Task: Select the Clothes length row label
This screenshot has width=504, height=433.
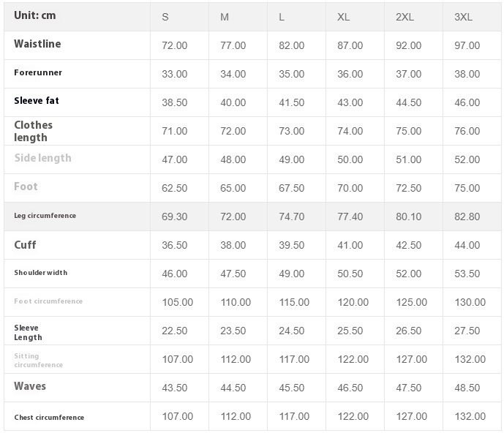Action: click(x=34, y=131)
